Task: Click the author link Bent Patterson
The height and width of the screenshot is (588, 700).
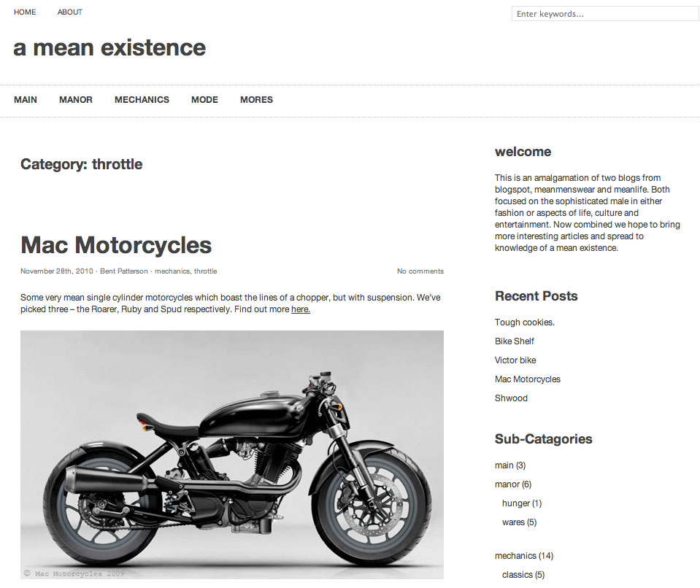Action: (123, 271)
